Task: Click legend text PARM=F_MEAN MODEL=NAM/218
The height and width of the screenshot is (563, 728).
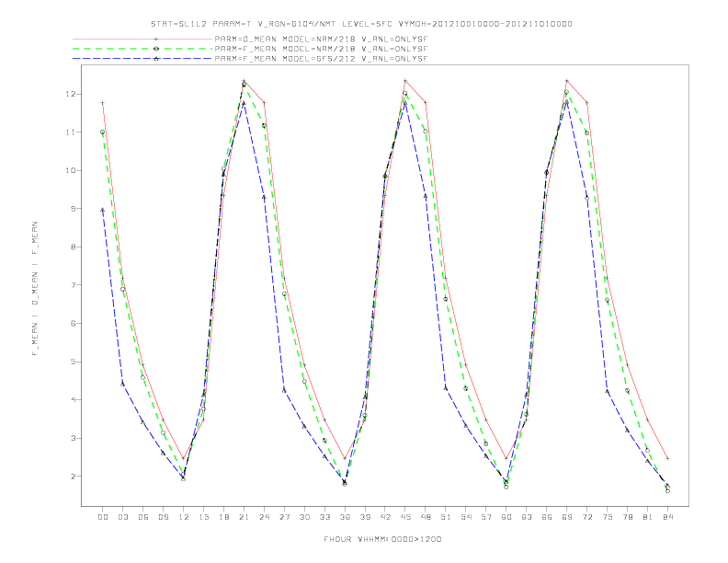Action: point(285,49)
